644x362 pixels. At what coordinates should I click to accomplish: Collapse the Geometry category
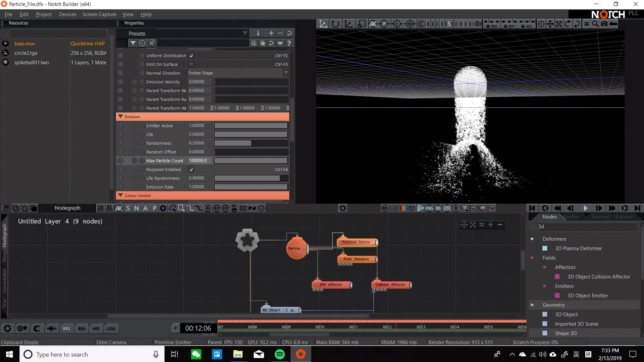(x=532, y=305)
